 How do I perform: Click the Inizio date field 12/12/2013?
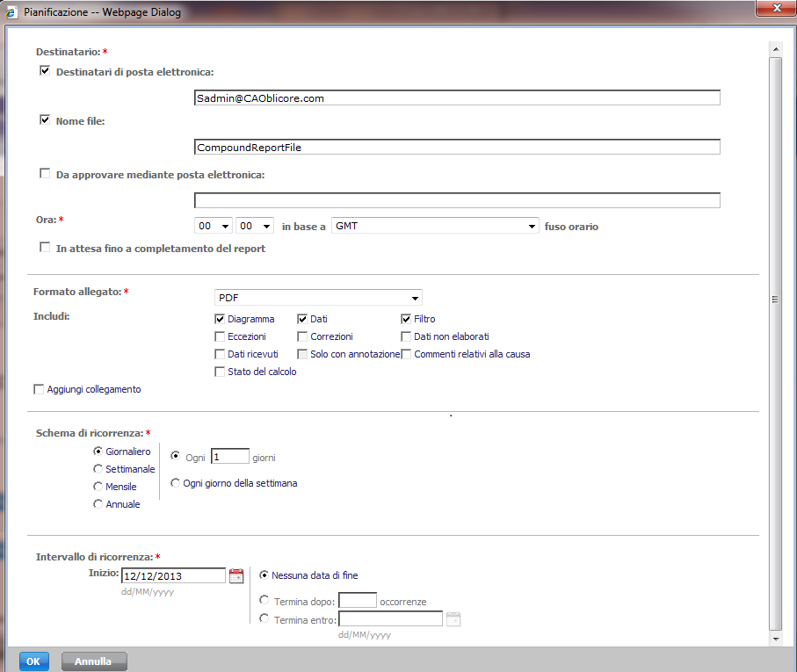pyautogui.click(x=173, y=575)
